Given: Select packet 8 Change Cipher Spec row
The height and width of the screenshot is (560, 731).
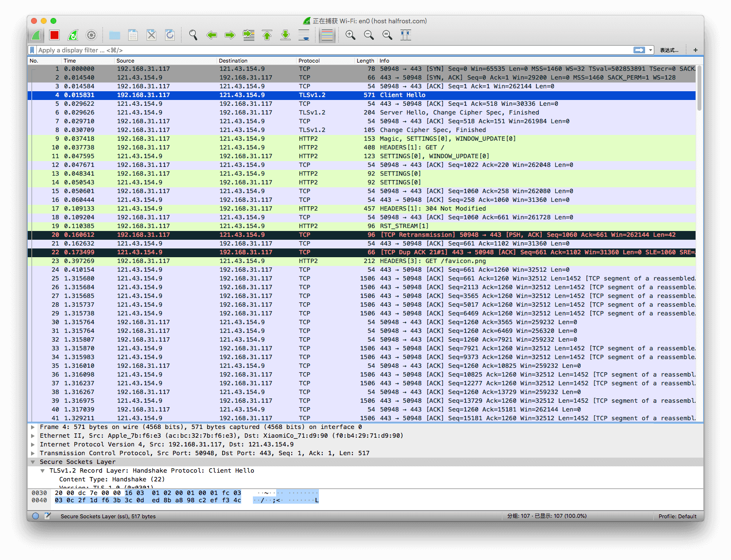Looking at the screenshot, I should 362,130.
